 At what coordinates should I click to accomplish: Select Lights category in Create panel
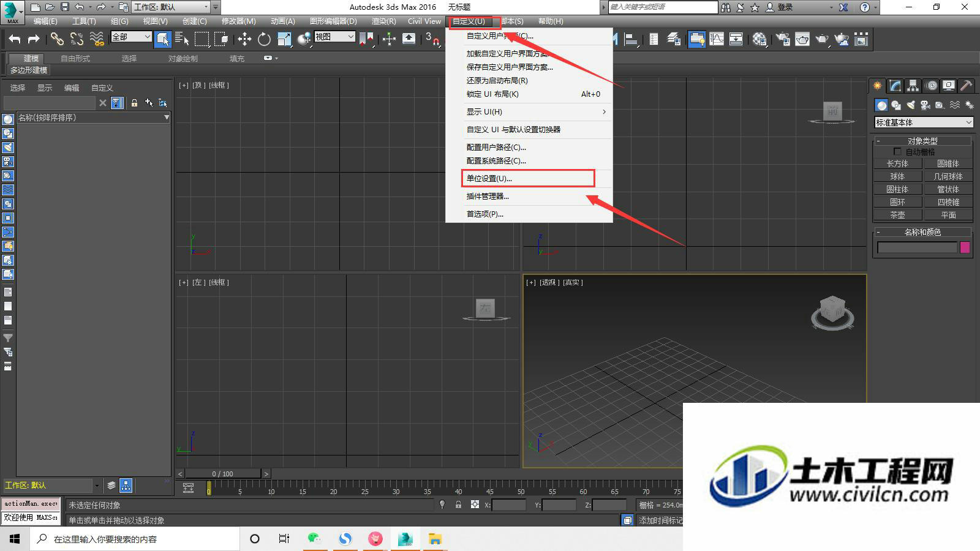tap(911, 105)
